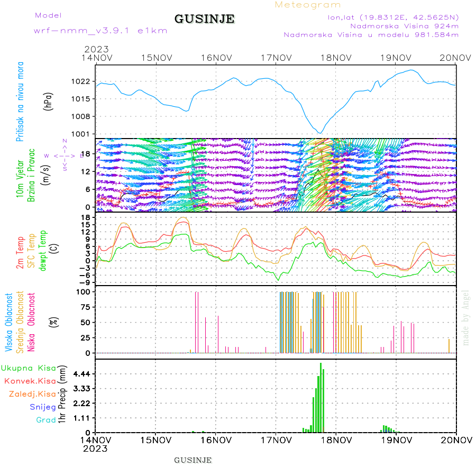
Task: Click the 1001 pressure tick label
Action: [x=81, y=134]
